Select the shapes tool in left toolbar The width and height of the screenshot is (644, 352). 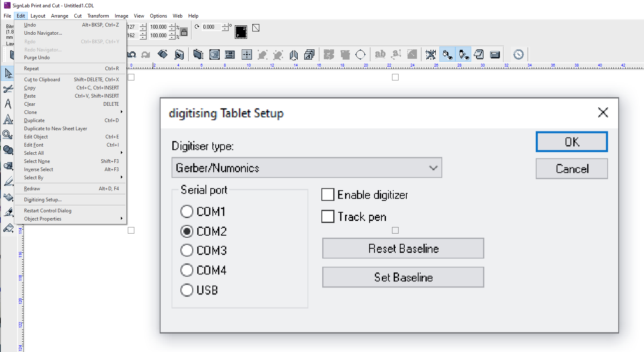8,166
